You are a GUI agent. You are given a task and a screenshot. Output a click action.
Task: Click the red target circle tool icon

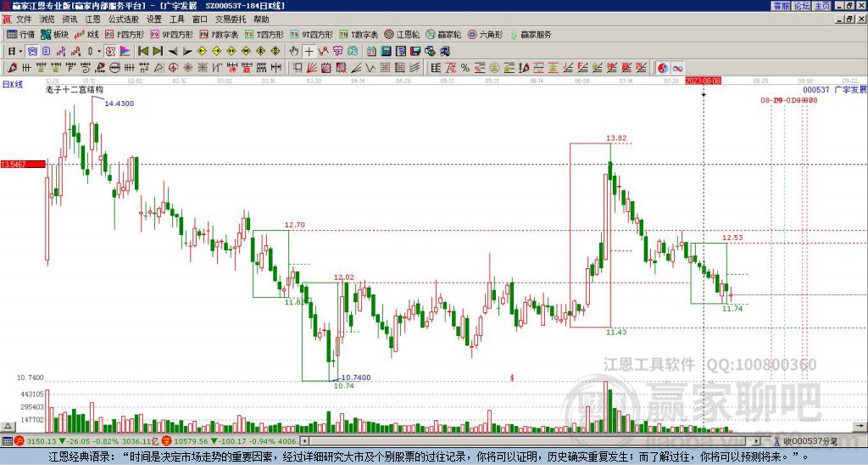[x=173, y=68]
